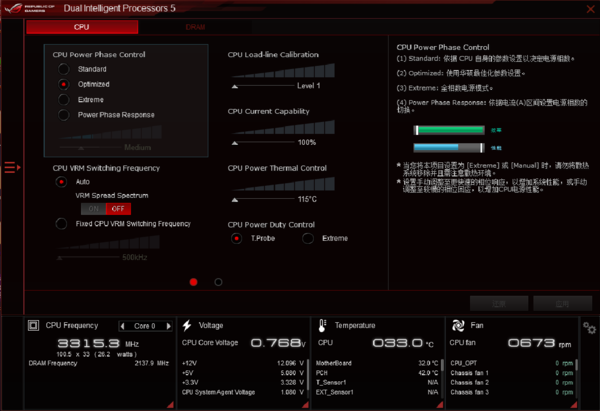Click the CPU System Agent Voltage row

tap(243, 392)
